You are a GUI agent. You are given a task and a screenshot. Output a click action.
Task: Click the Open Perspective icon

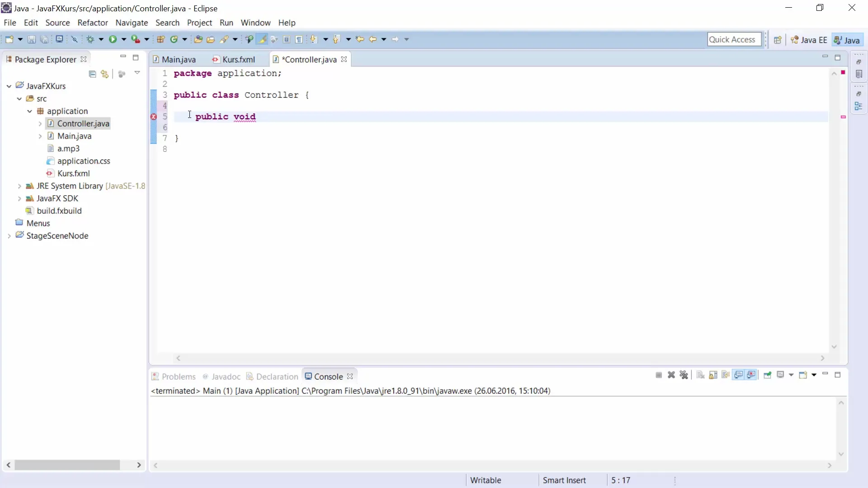[x=778, y=40]
